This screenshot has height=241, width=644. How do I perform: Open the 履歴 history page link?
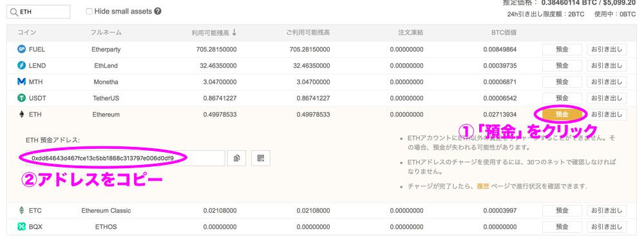coord(482,186)
